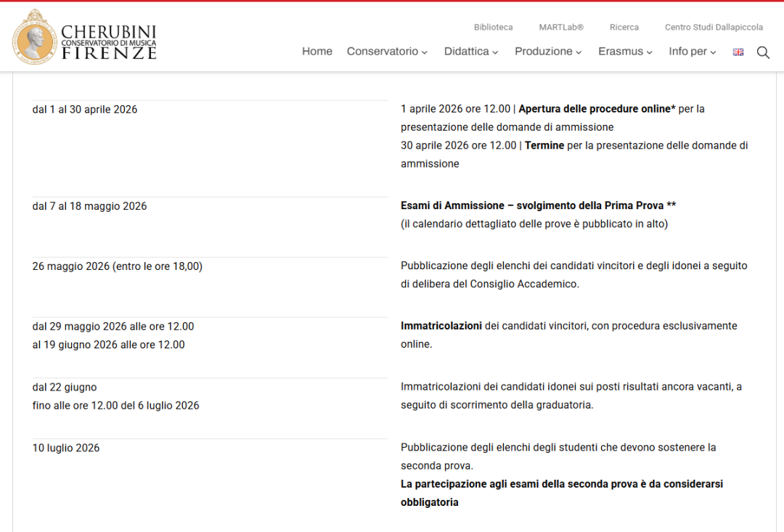Click the 'dal 7 al 18 maggio 2026' date
This screenshot has height=532, width=784.
pos(89,206)
